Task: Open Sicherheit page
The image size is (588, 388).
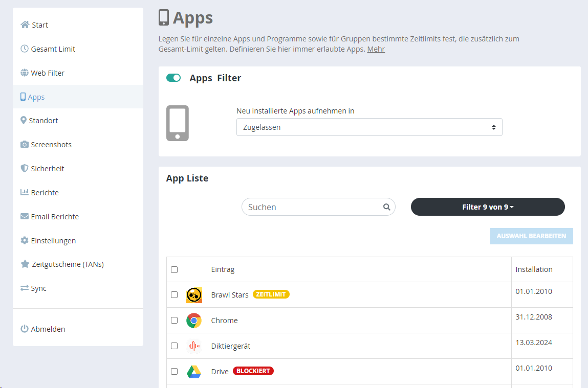Action: click(x=78, y=168)
